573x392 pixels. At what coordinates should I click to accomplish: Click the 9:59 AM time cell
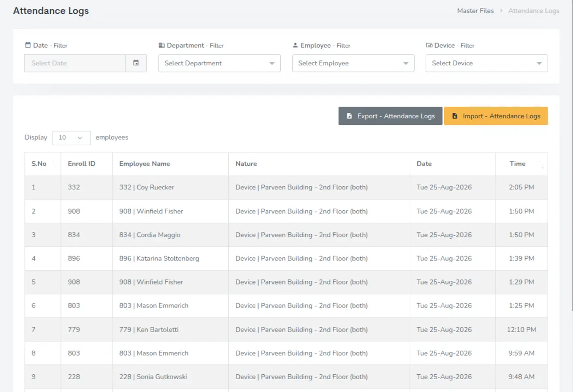point(521,353)
